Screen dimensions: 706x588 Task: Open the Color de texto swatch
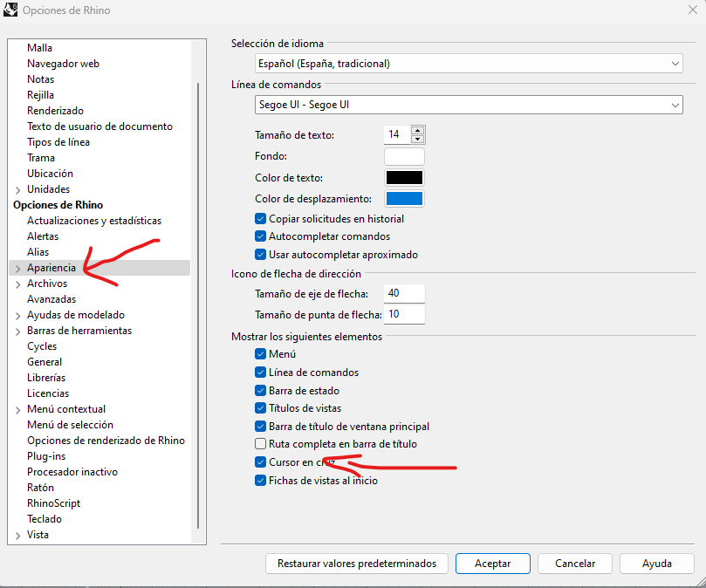point(404,178)
